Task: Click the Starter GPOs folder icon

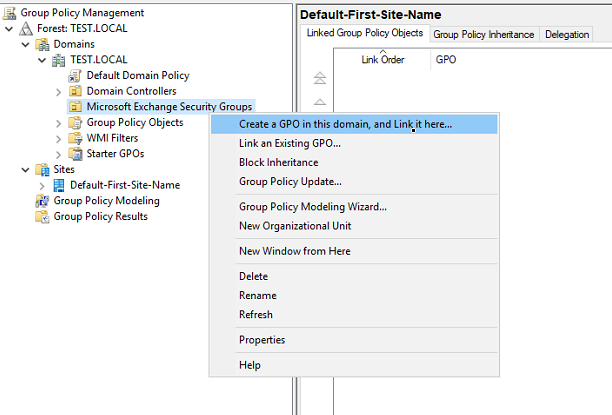Action: point(75,154)
